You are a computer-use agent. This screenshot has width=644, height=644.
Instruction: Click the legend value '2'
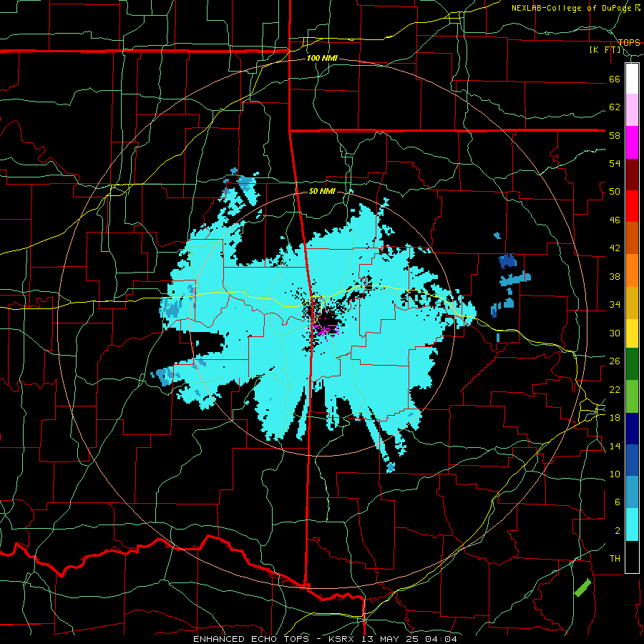click(x=618, y=530)
